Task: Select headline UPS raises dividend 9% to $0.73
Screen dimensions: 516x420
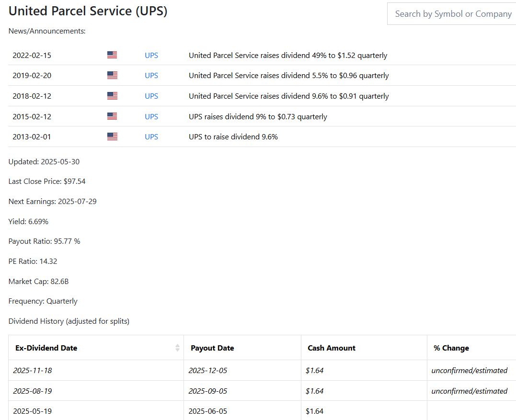Action: coord(258,116)
